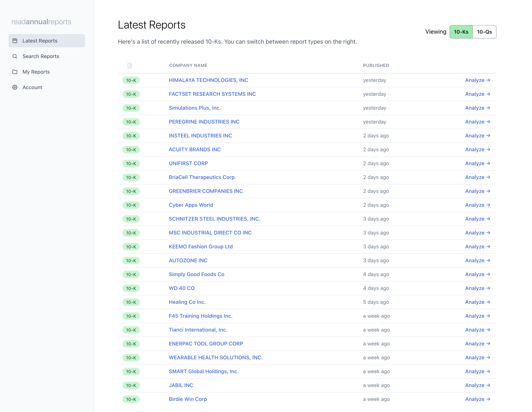Open Search Reports in the sidebar
The image size is (532, 412).
point(41,56)
